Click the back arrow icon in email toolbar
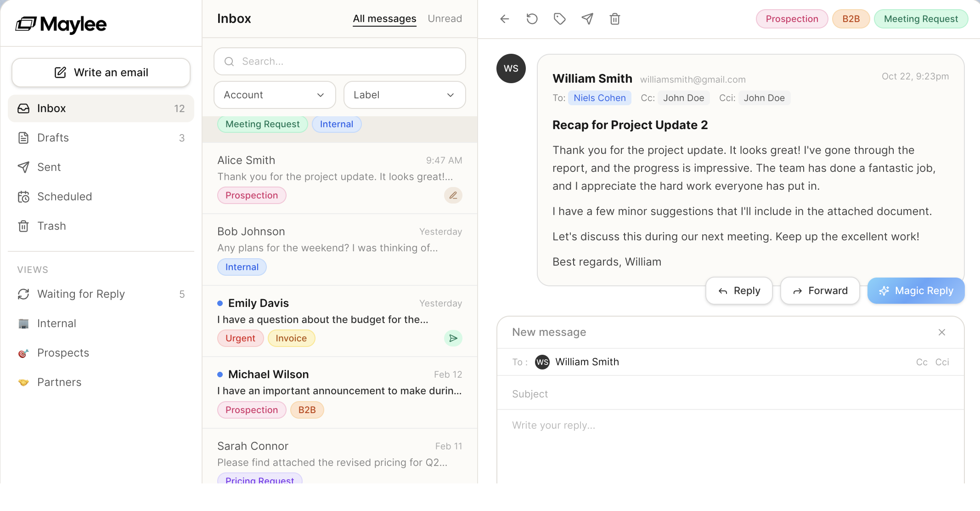The image size is (980, 511). 505,19
